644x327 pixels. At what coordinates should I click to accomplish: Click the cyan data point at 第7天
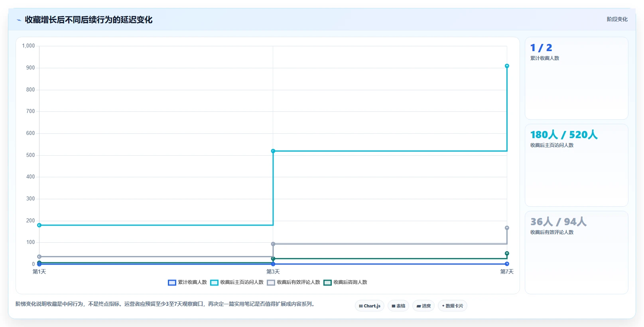coord(507,66)
